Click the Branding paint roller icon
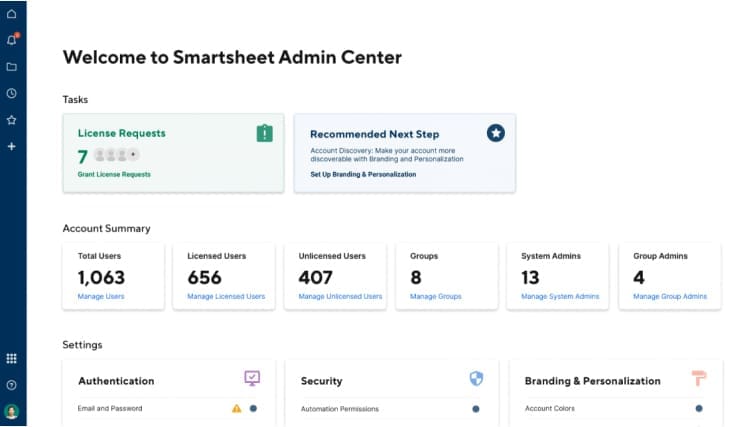This screenshot has height=427, width=751. click(699, 378)
